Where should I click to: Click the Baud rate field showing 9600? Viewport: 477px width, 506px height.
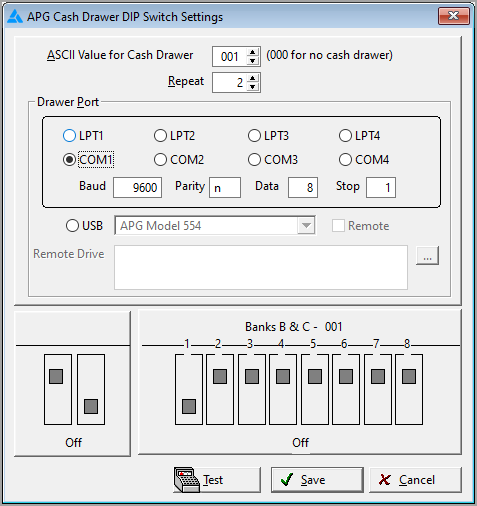(x=137, y=187)
